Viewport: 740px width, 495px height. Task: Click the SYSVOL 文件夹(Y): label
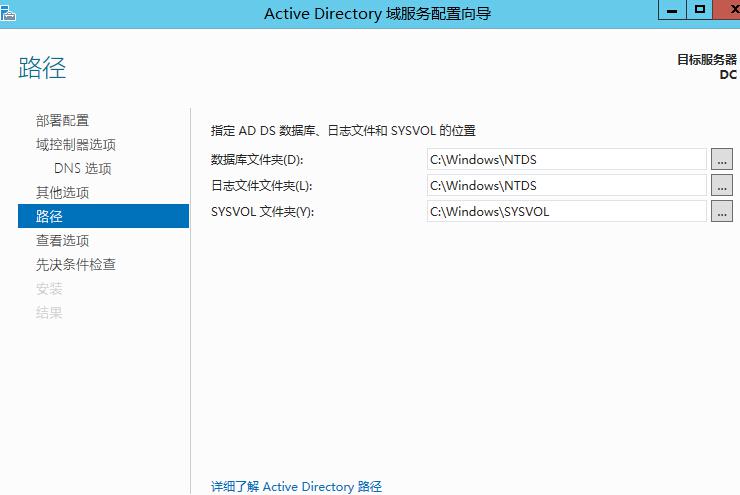[x=262, y=211]
